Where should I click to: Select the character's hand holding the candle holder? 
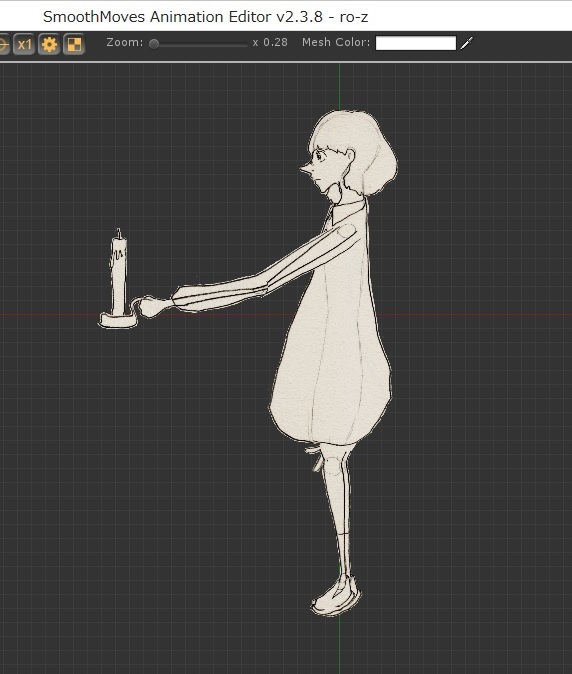coord(152,306)
